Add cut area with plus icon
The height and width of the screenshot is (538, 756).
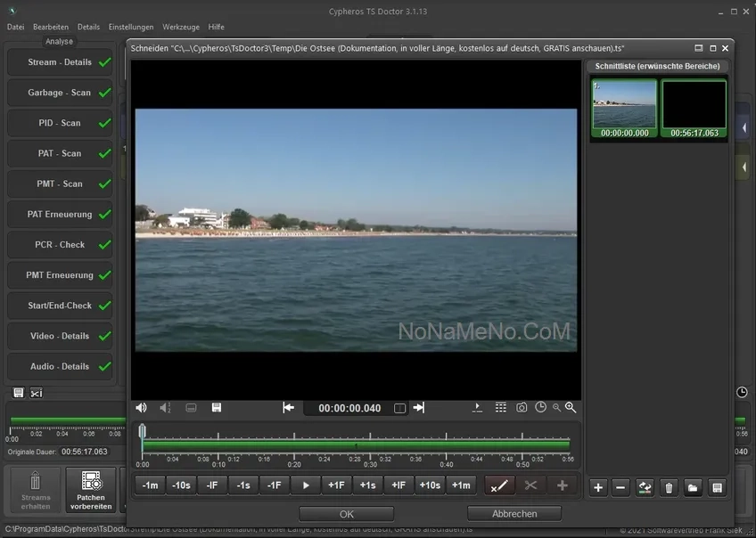pos(598,487)
